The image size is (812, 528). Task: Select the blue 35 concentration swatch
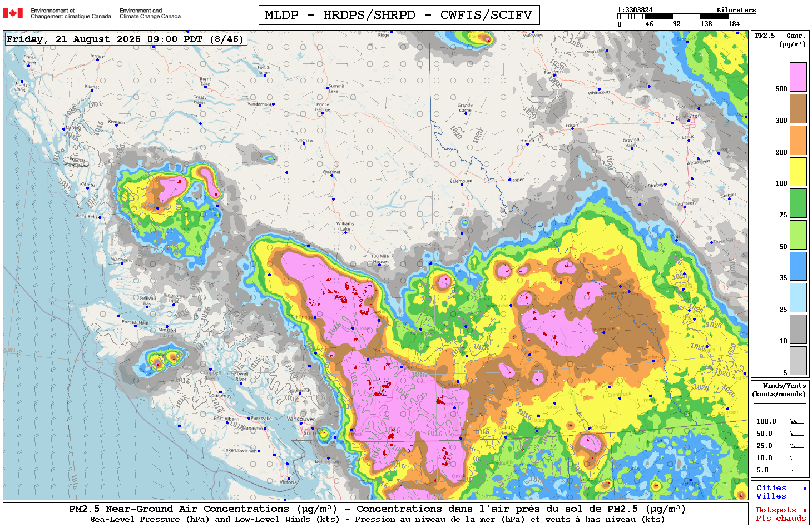click(x=798, y=266)
